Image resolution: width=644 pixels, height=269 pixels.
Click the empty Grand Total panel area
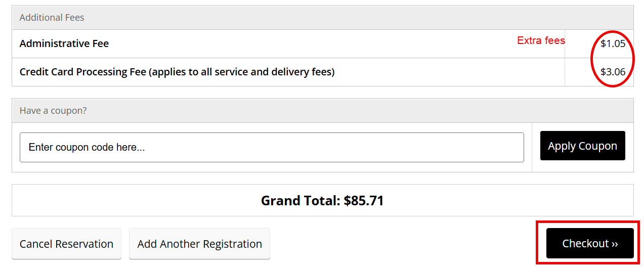coord(506,201)
